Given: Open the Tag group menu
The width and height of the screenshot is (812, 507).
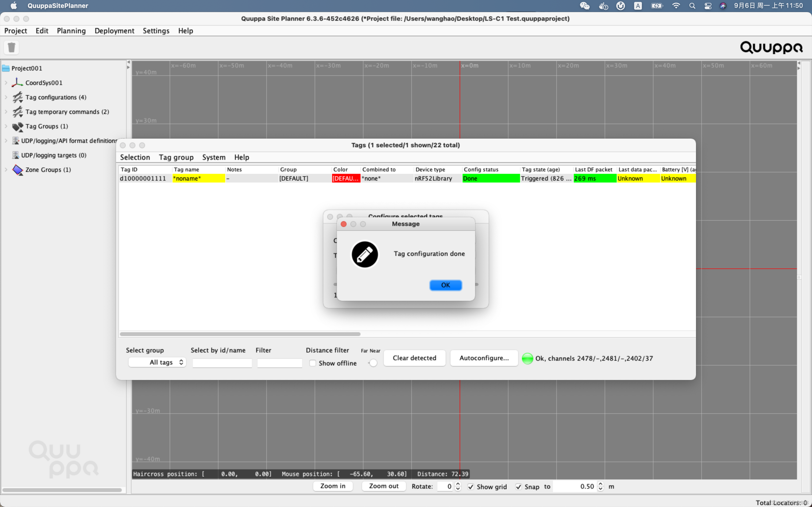Looking at the screenshot, I should pos(176,157).
